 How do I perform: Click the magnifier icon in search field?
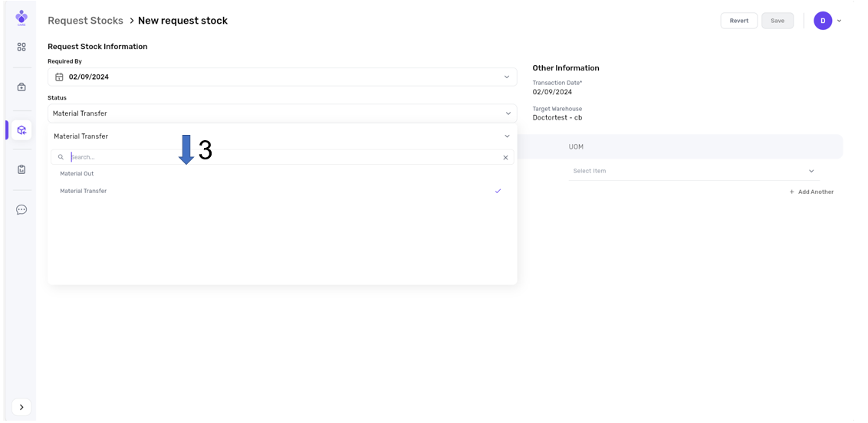coord(61,158)
